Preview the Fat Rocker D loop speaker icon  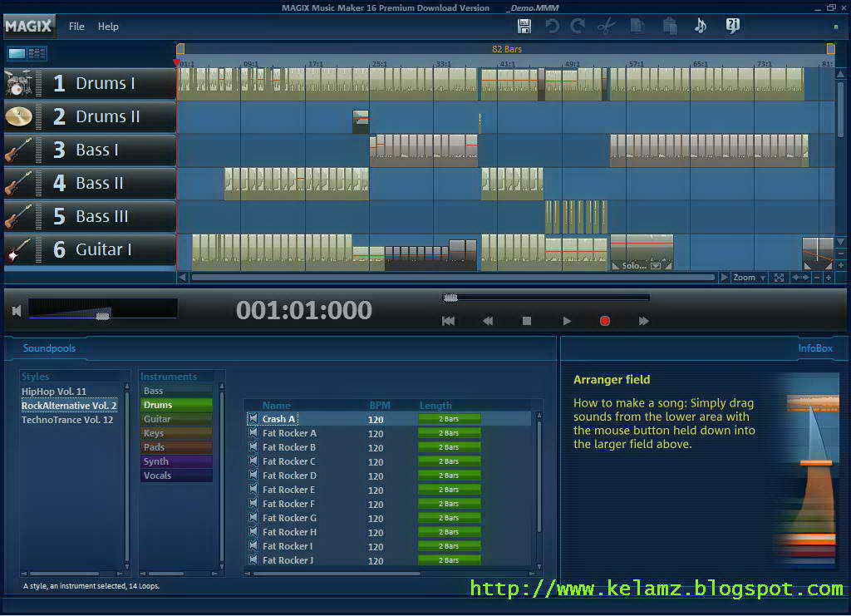click(x=253, y=475)
